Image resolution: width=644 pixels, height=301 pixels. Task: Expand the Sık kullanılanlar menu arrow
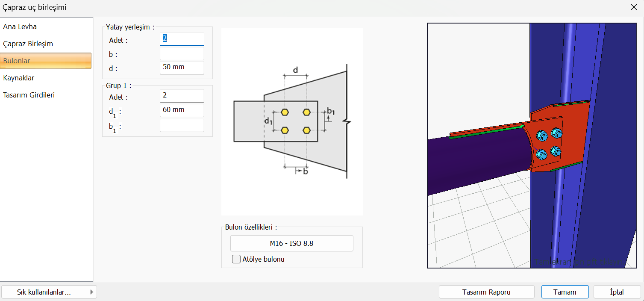[x=92, y=292]
